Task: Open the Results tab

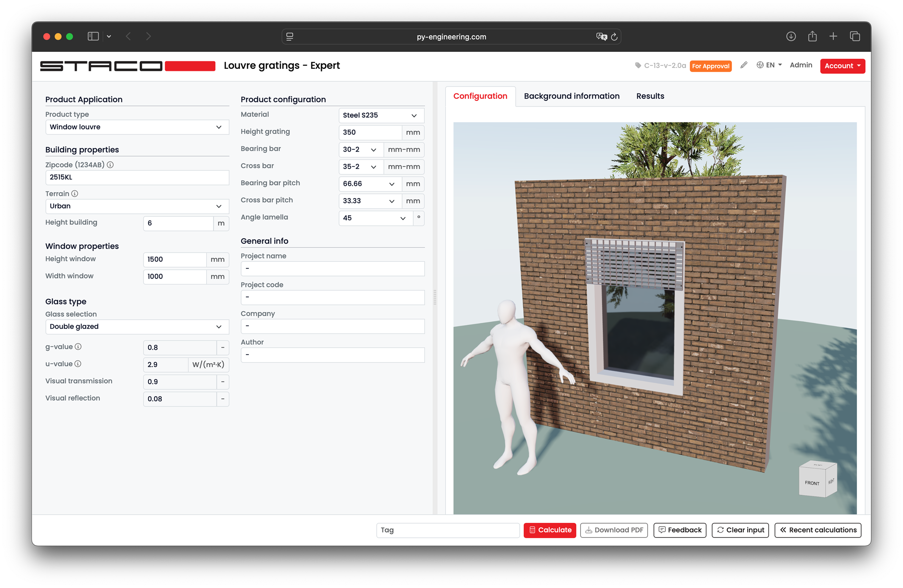Action: coord(650,96)
